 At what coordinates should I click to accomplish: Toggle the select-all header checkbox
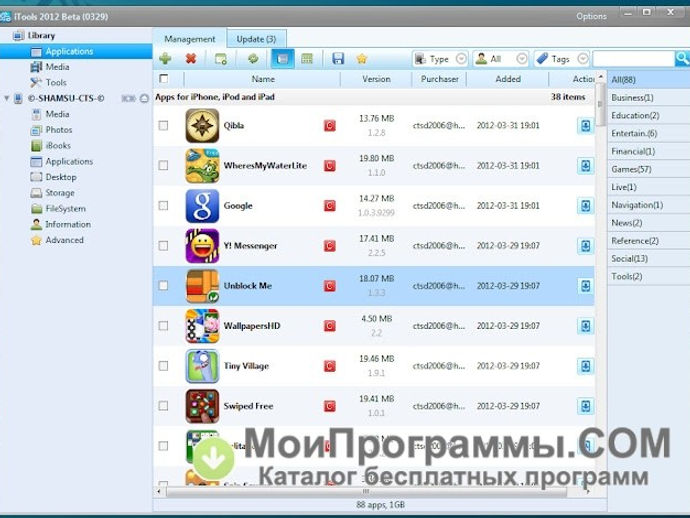click(164, 78)
